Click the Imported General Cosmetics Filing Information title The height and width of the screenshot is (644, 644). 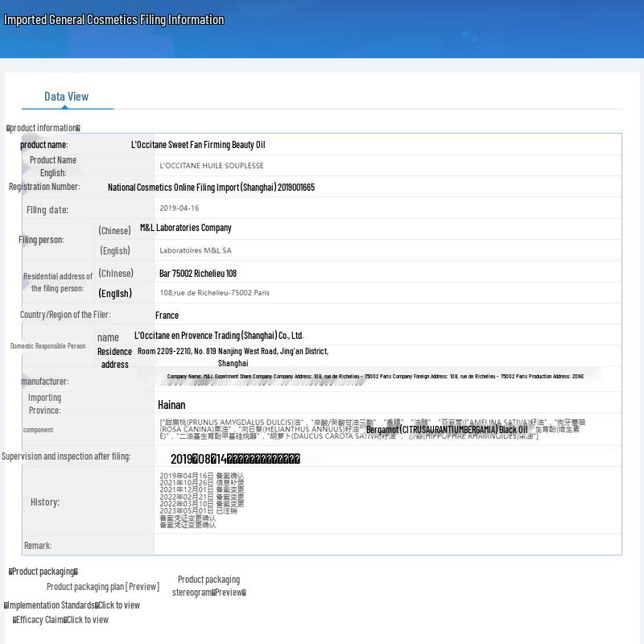coord(114,20)
